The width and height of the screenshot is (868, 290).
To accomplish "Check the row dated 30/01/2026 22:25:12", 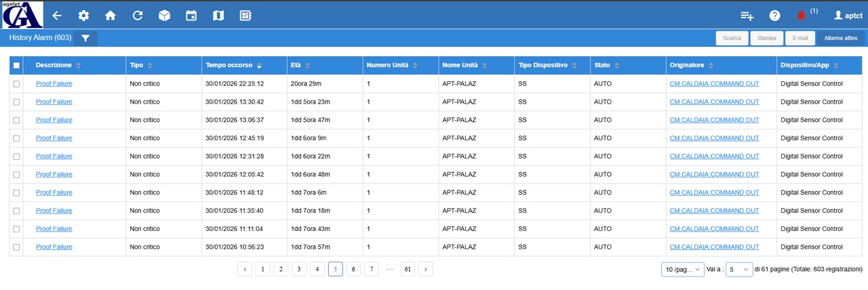I will point(16,84).
